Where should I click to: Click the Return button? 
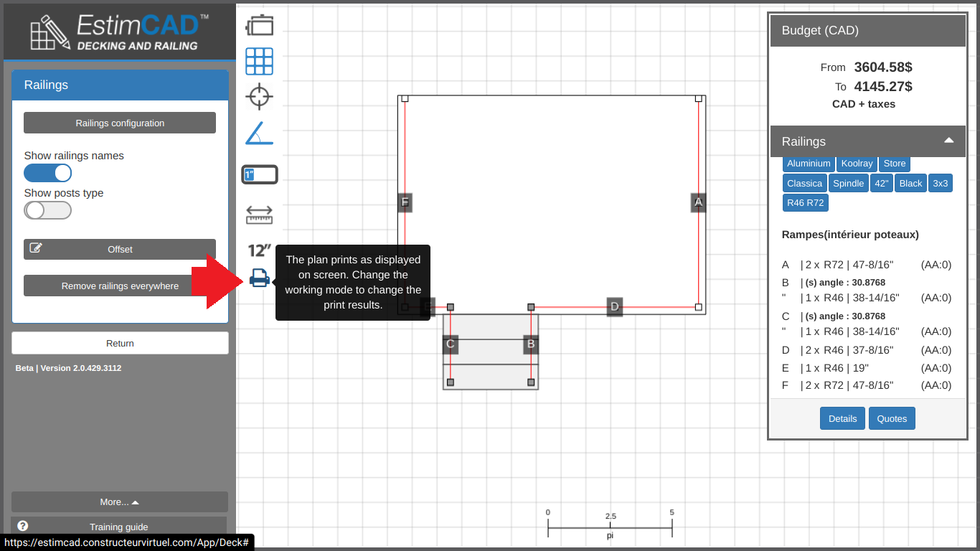point(120,343)
